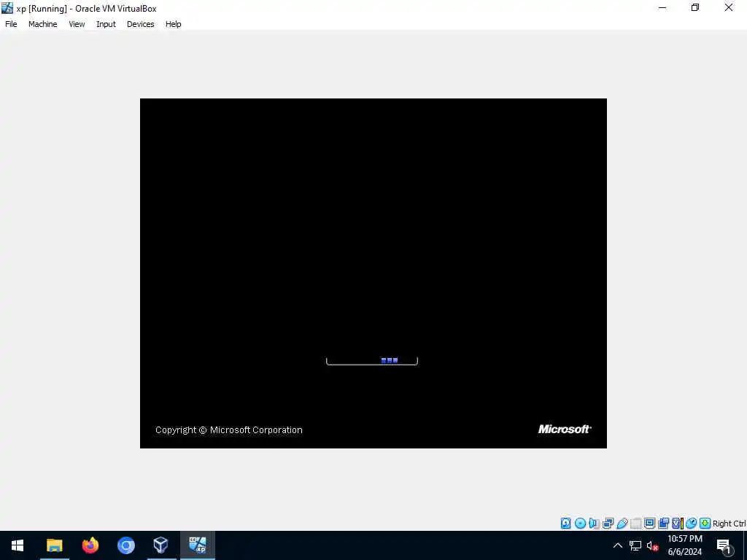Click the muted volume tray icon
This screenshot has height=560, width=747.
(x=652, y=545)
